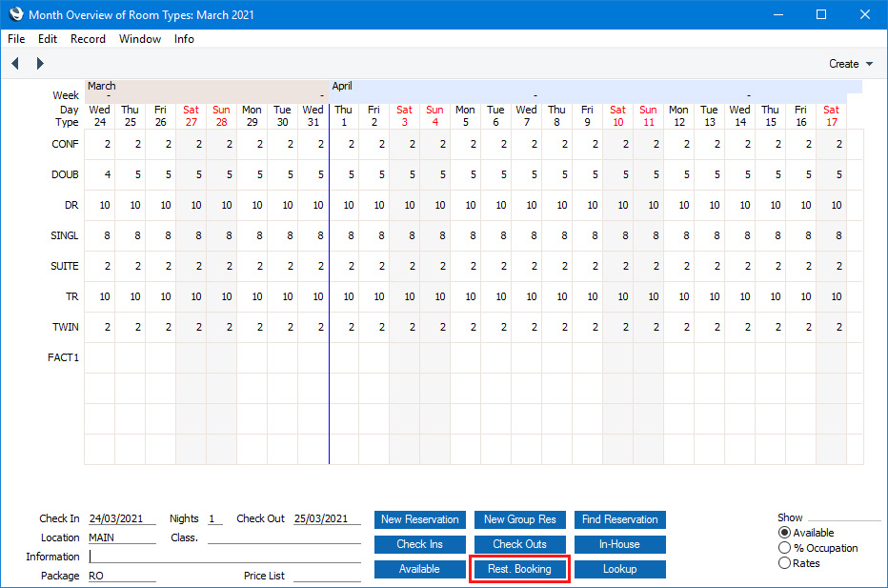Image resolution: width=888 pixels, height=588 pixels.
Task: Click the April month header
Action: (x=342, y=86)
